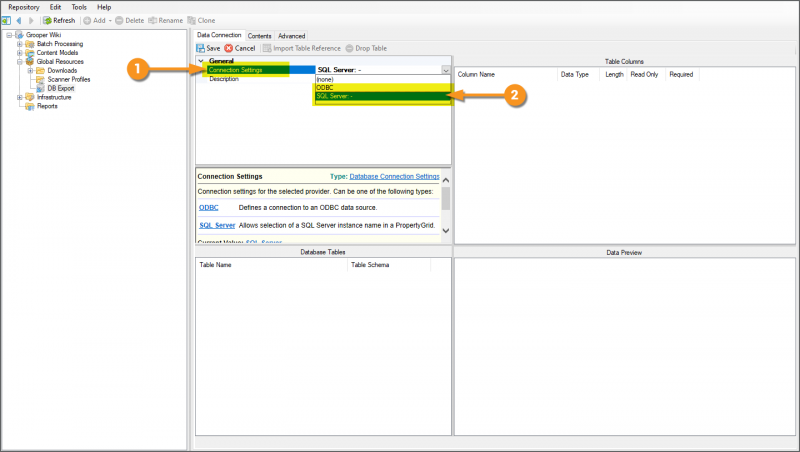Screen dimensions: 800x452
Task: Select the Infrastructure tree item
Action: pyautogui.click(x=54, y=97)
